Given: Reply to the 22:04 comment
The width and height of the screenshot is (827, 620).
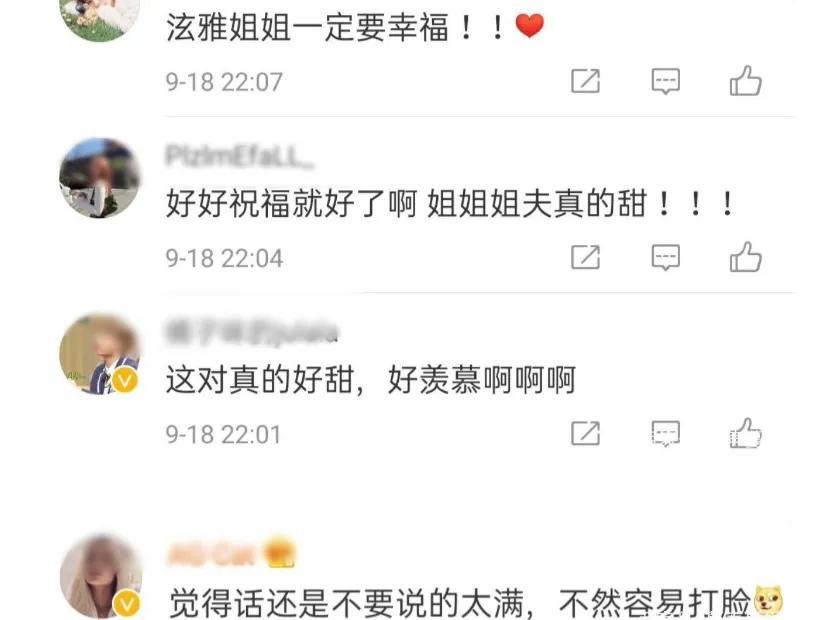Looking at the screenshot, I should [x=666, y=257].
